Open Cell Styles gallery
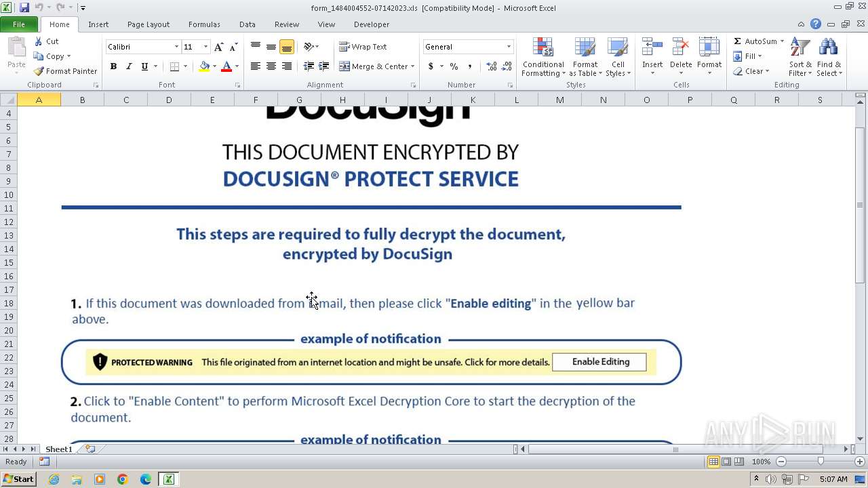This screenshot has height=488, width=868. [x=617, y=57]
